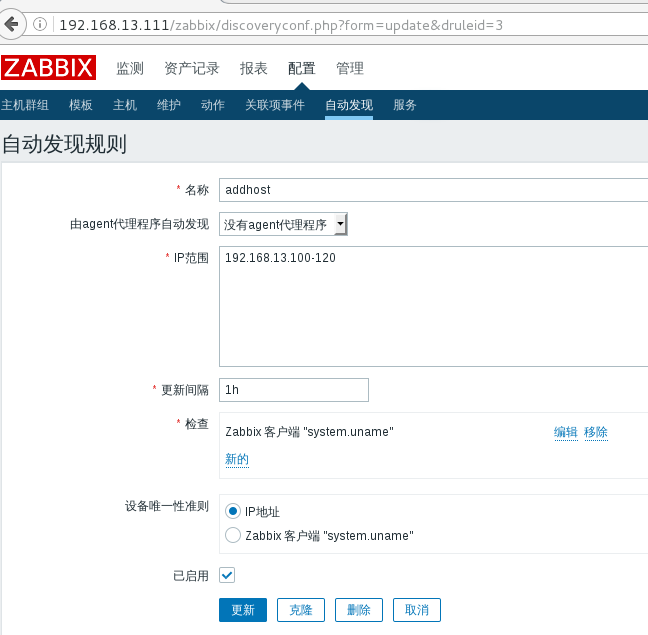648x635 pixels.
Task: Open the 资产记录 top menu
Action: [192, 68]
